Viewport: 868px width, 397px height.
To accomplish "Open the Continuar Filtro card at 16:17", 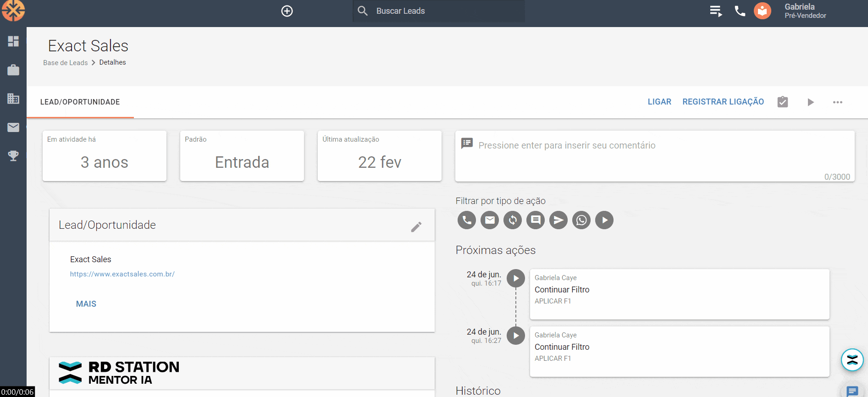I will [x=680, y=294].
